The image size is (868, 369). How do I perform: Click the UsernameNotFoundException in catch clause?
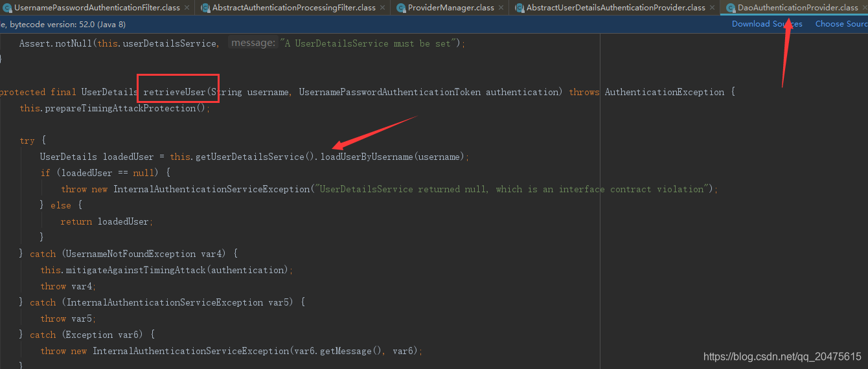pos(130,254)
